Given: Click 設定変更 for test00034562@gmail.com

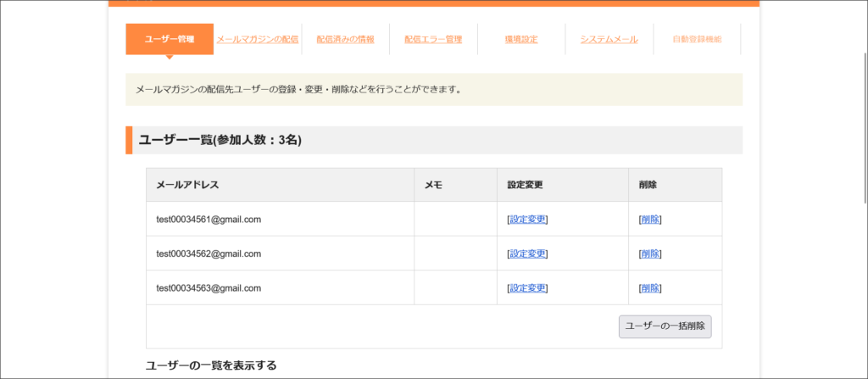Looking at the screenshot, I should coord(527,254).
